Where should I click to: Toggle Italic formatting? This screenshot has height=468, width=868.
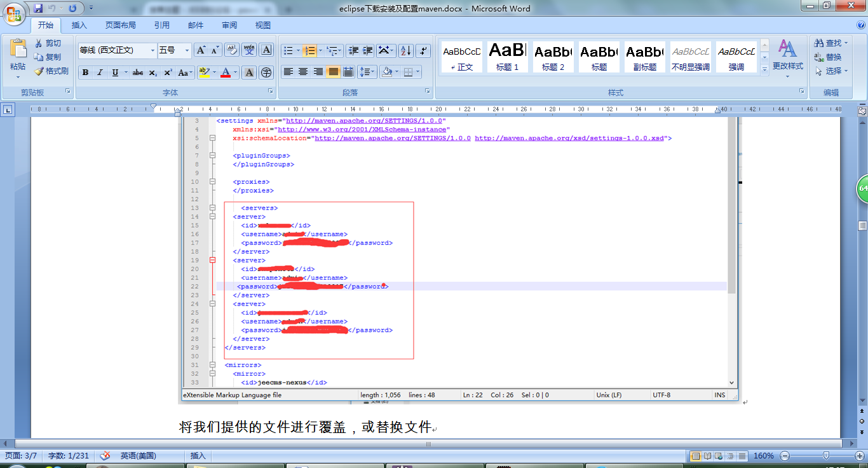[x=100, y=72]
